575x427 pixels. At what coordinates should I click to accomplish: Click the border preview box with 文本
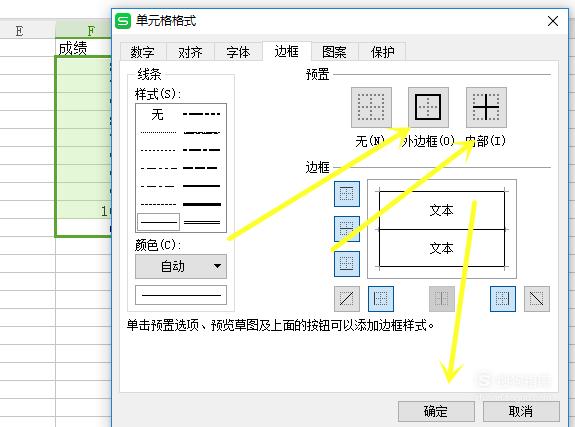click(442, 229)
